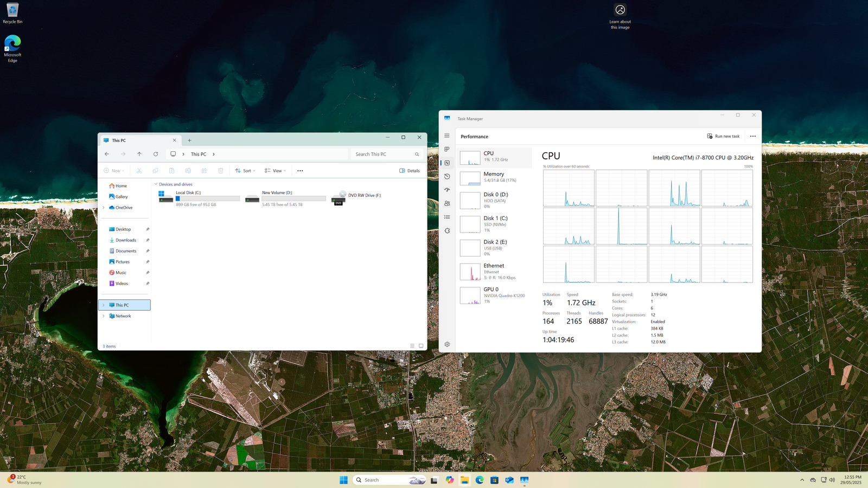868x488 pixels.
Task: Switch to the Processes page in Task Manager
Action: click(x=447, y=149)
